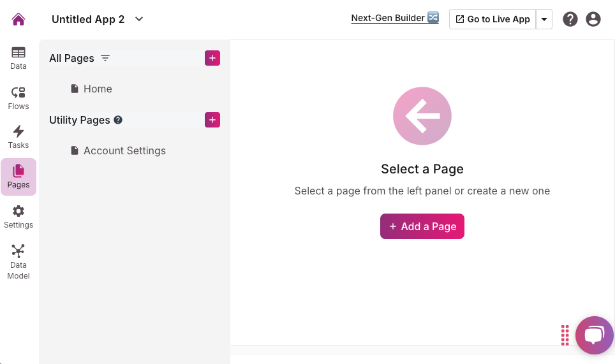Select the Home page in list
Screen dimensions: 615x364
[97, 89]
